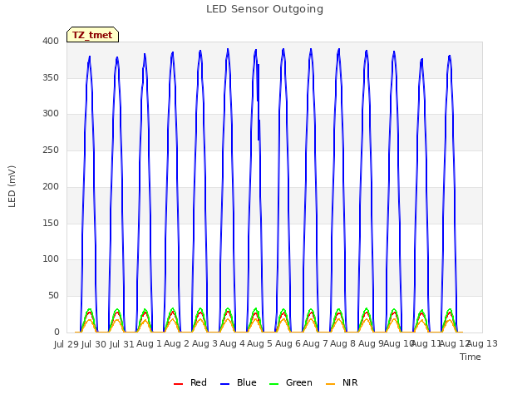Image resolution: width=532 pixels, height=399 pixels.
Task: Click the 400 y-axis tick label
Action: (51, 41)
